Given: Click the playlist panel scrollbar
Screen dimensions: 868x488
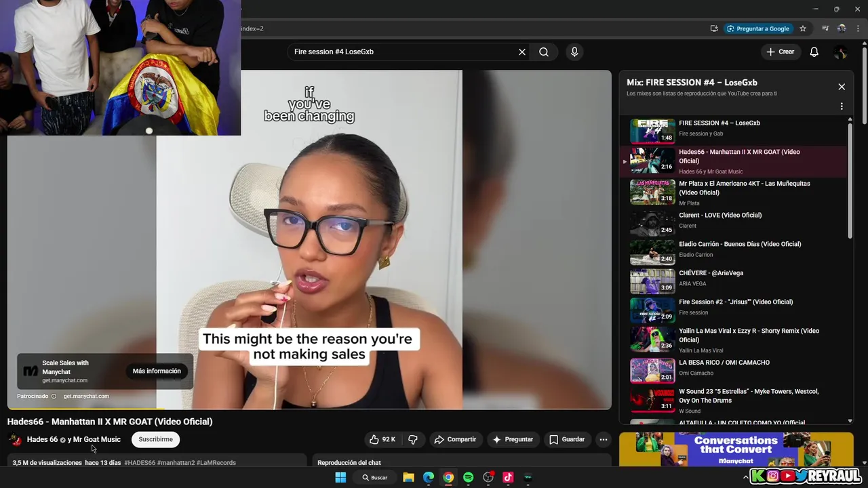Looking at the screenshot, I should [850, 180].
